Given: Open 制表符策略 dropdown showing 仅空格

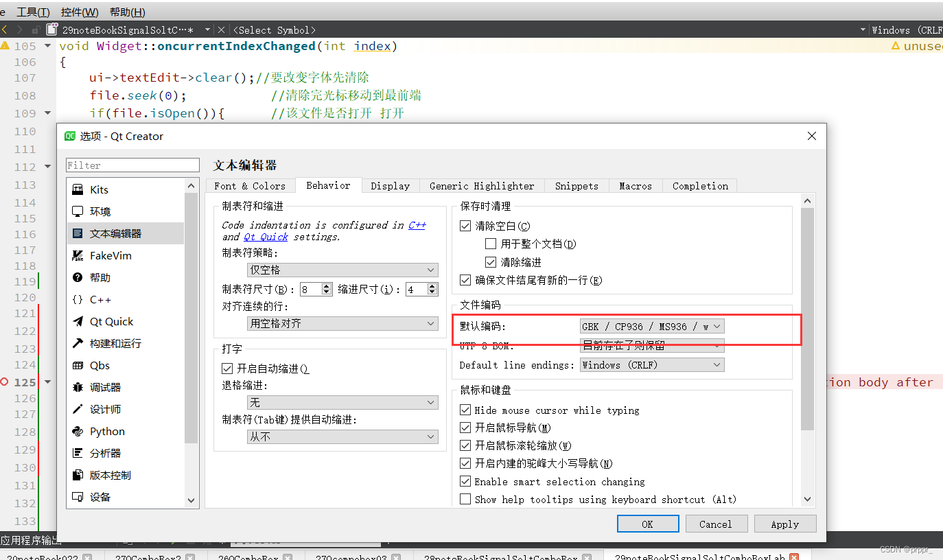Looking at the screenshot, I should [342, 270].
